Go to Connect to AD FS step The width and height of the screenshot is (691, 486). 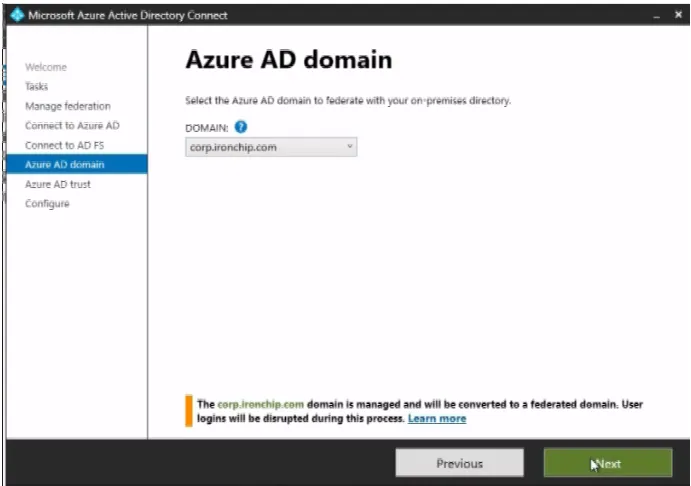click(x=65, y=145)
